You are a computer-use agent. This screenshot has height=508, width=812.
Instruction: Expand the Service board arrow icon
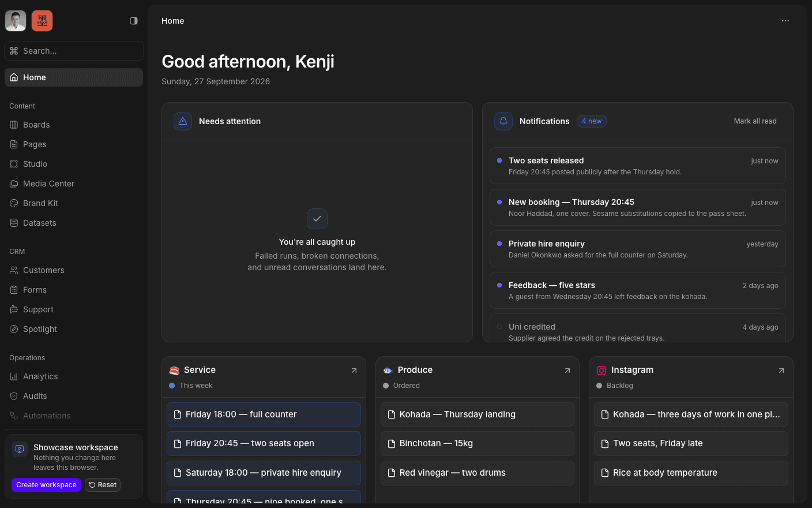[x=354, y=371]
